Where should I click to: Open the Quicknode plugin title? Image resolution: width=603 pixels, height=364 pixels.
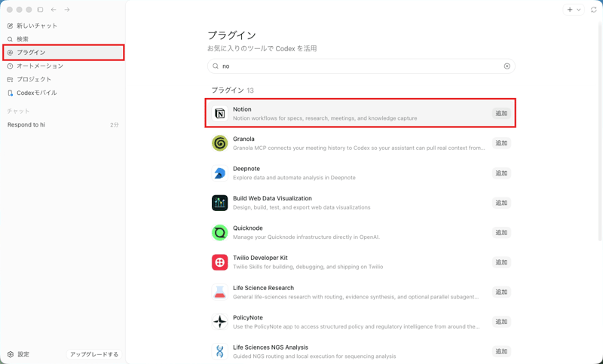click(248, 228)
